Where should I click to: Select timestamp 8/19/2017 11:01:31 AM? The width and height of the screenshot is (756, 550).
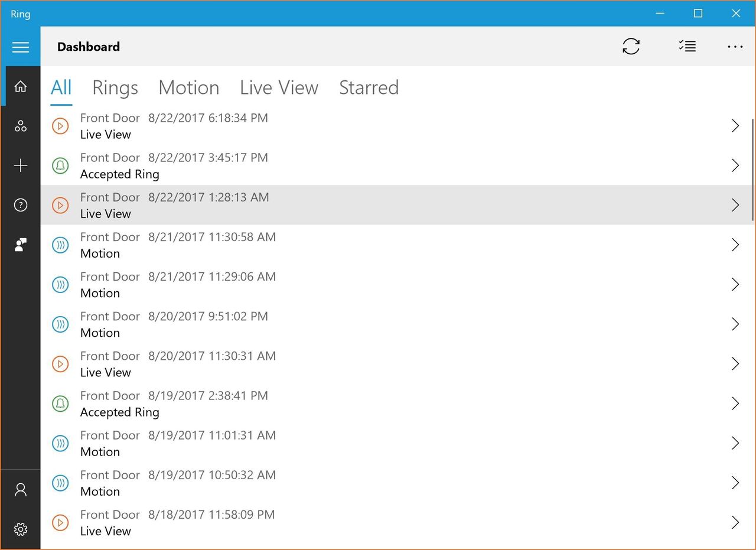click(212, 435)
